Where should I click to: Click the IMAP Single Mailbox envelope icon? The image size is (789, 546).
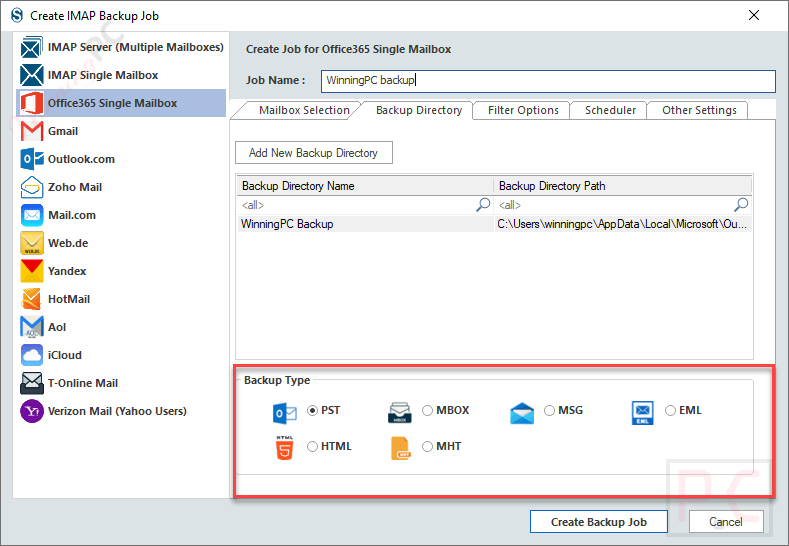(x=32, y=75)
